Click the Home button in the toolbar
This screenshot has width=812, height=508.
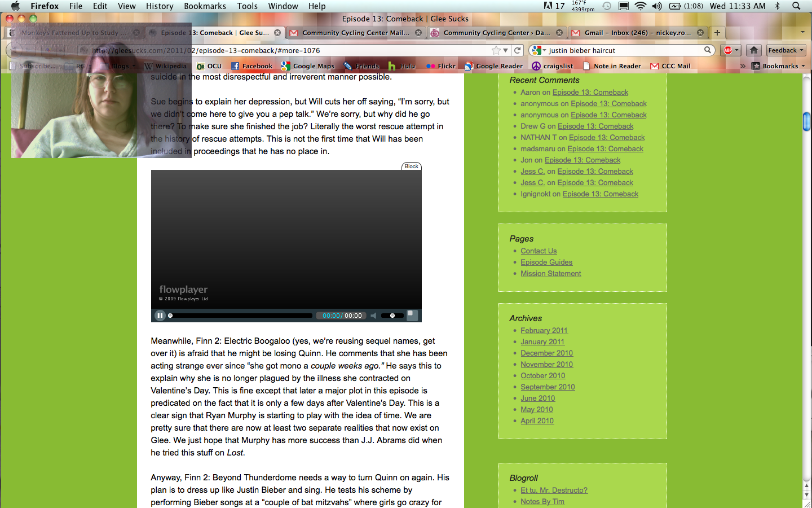click(x=754, y=50)
